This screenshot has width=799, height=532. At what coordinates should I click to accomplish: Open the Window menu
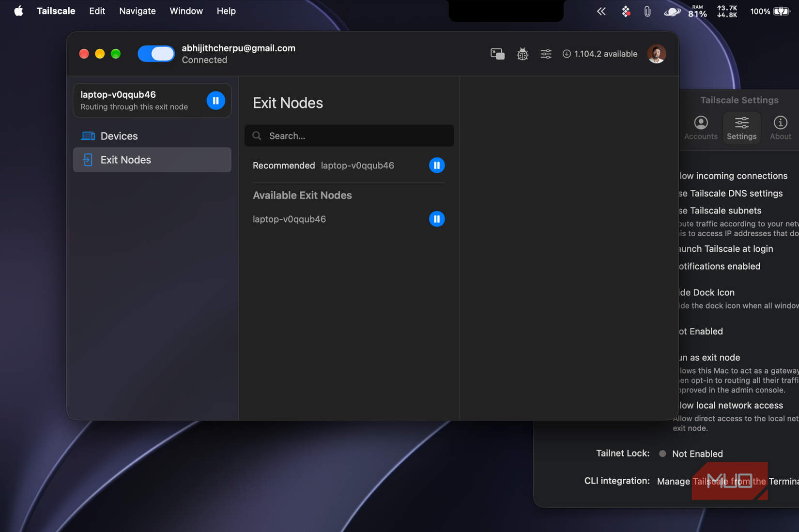[x=186, y=11]
